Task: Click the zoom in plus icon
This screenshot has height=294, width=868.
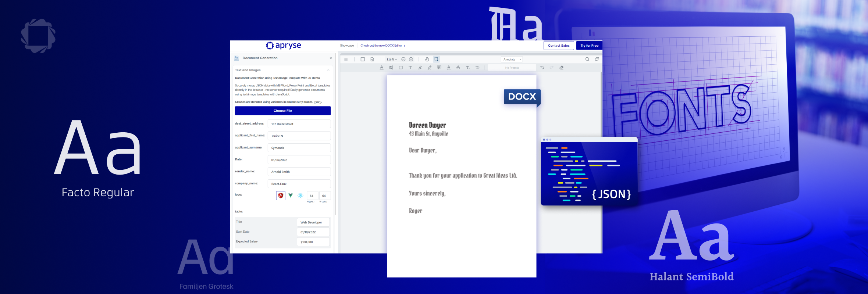Action: 411,59
